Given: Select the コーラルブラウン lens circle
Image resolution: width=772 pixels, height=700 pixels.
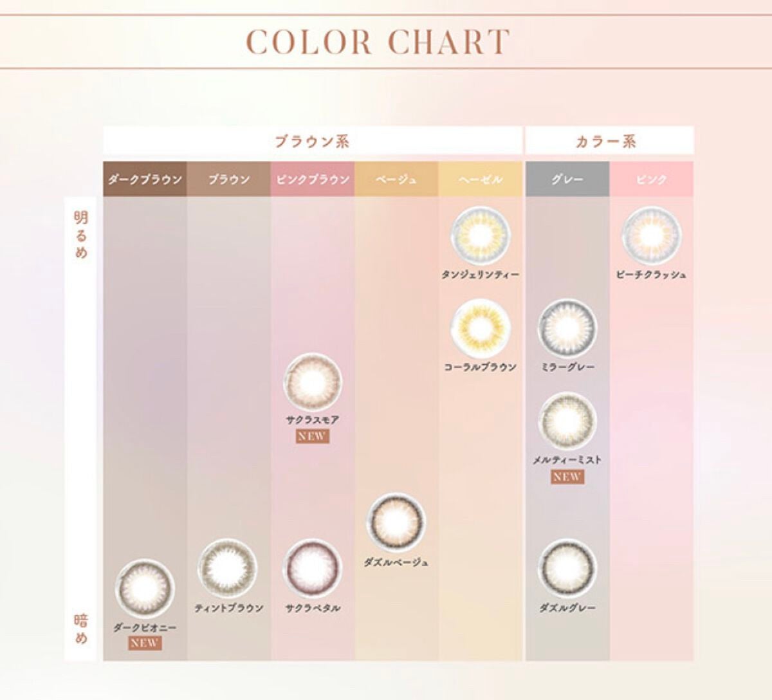Looking at the screenshot, I should tap(480, 329).
